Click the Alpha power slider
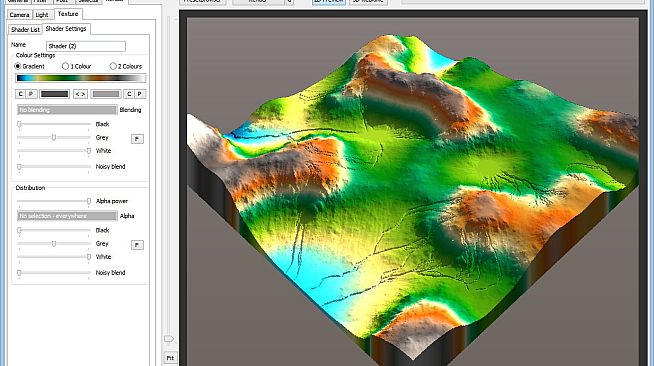654x366 pixels. (x=54, y=201)
